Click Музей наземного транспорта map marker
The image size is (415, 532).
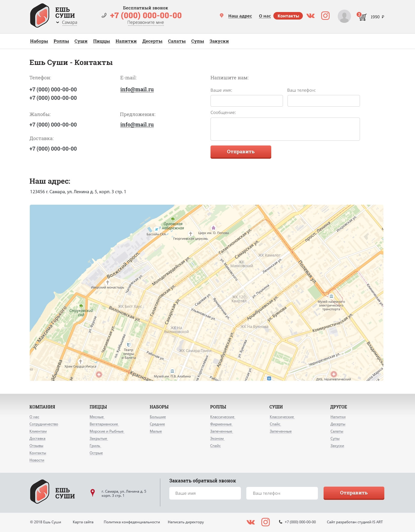coord(331,296)
